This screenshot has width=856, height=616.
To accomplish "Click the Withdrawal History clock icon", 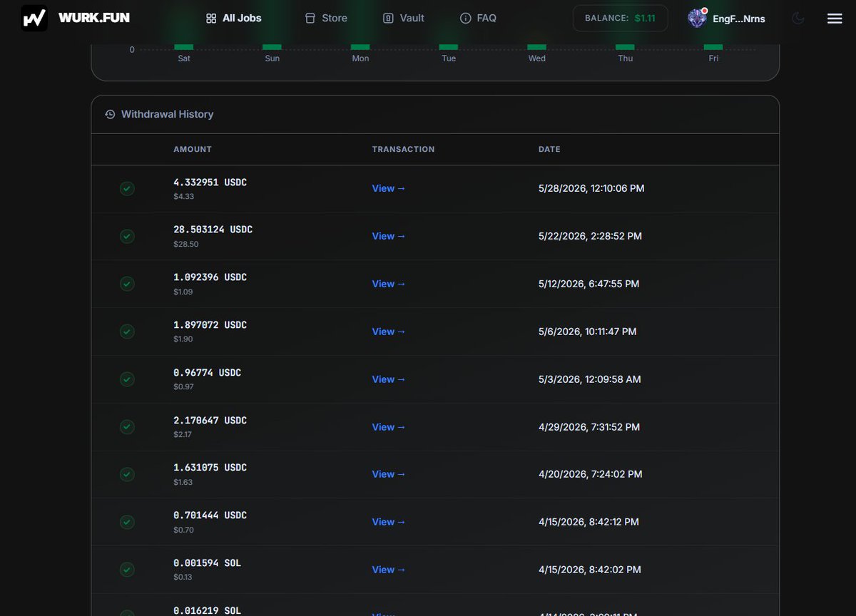I will 110,114.
